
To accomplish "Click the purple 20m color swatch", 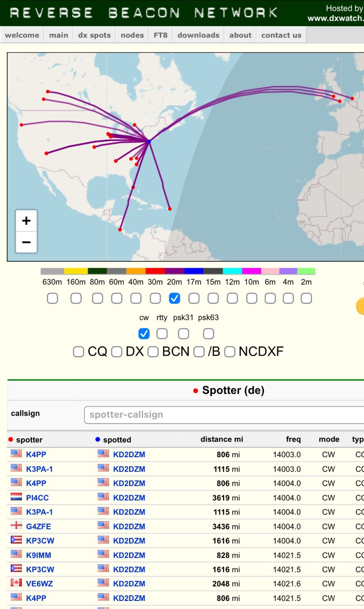I will (174, 271).
